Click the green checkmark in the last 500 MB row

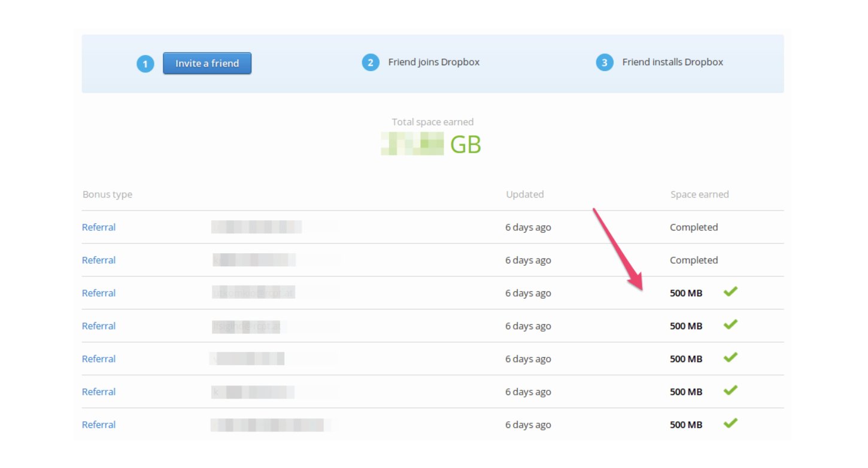point(730,423)
